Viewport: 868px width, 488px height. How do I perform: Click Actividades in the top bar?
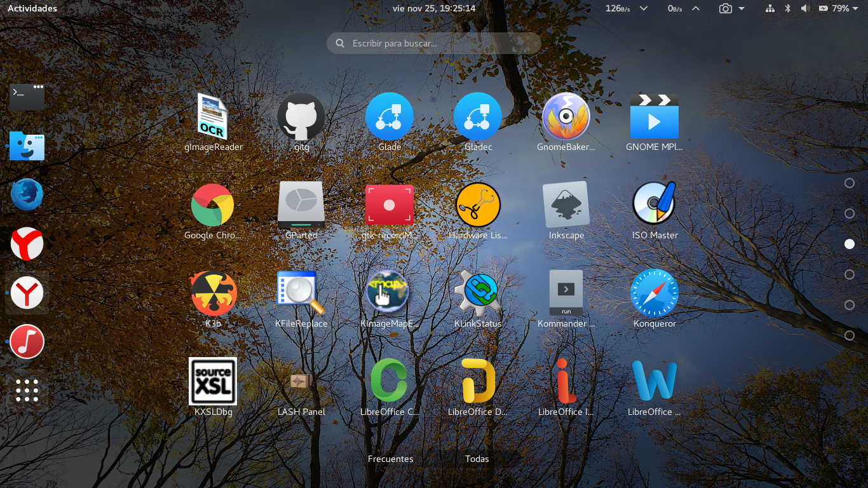pos(32,8)
